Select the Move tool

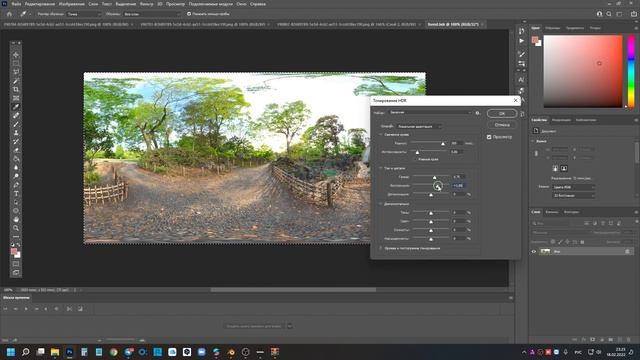pyautogui.click(x=16, y=55)
